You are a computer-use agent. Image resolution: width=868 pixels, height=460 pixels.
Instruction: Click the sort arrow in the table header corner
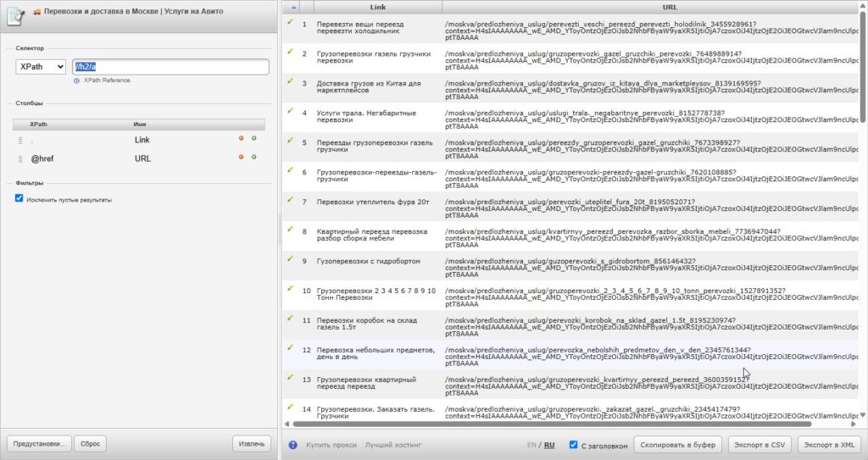(x=292, y=7)
